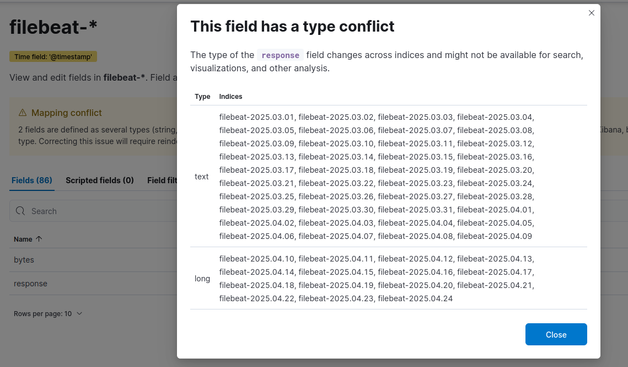Image resolution: width=628 pixels, height=367 pixels.
Task: Close the type conflict dialog with X icon
Action: coord(591,13)
